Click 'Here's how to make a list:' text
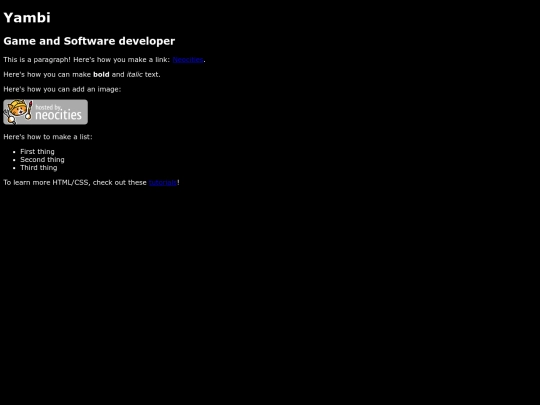The width and height of the screenshot is (540, 405). pos(48,137)
